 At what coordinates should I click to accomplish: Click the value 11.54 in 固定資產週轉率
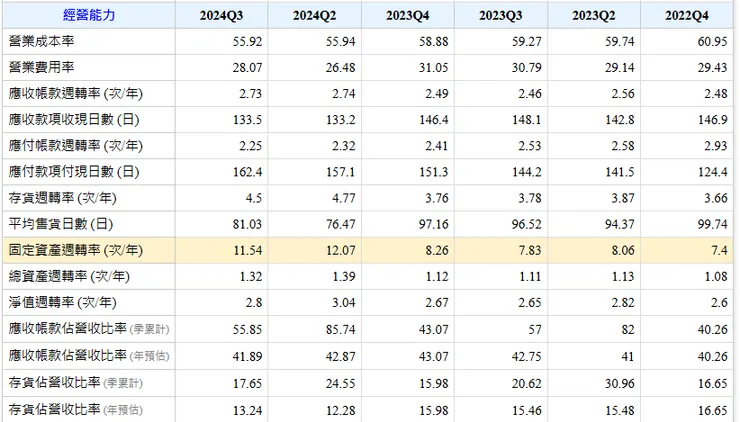point(247,250)
